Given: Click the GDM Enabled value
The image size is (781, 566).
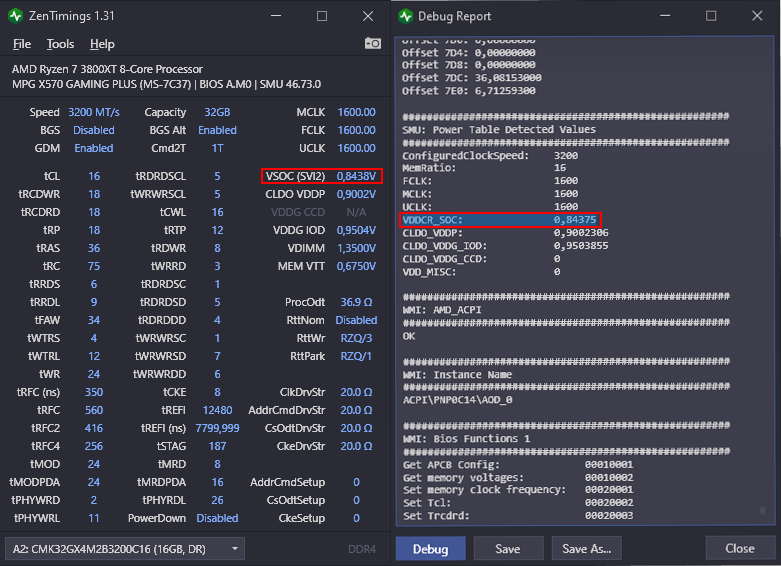Looking at the screenshot, I should (x=94, y=148).
